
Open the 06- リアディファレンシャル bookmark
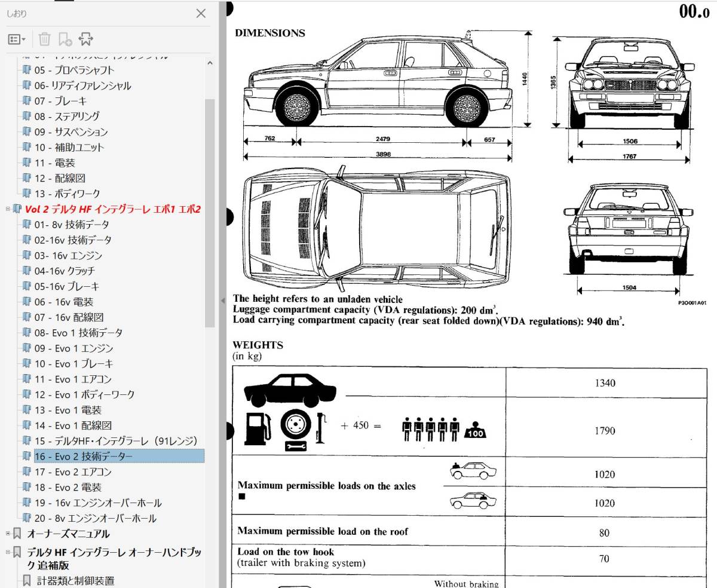pos(82,85)
